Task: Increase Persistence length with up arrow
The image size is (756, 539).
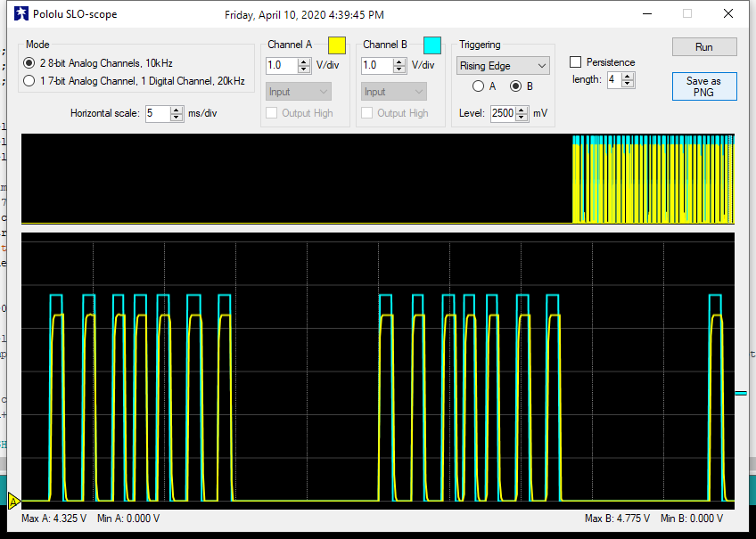Action: tap(628, 76)
